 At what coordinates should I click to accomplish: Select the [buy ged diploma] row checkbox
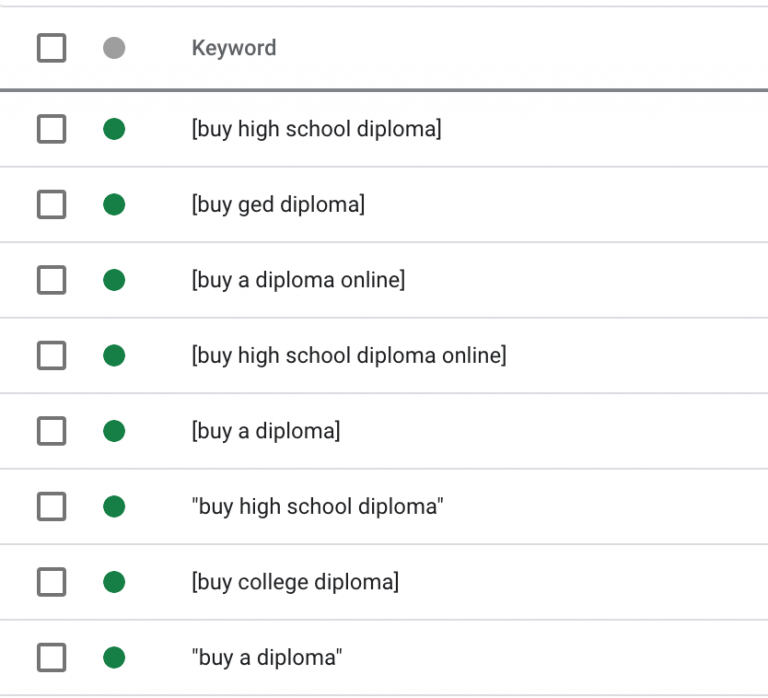[x=51, y=205]
